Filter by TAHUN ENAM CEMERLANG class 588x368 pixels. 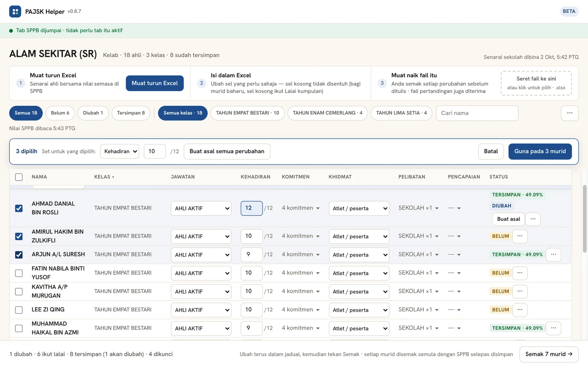click(x=327, y=113)
